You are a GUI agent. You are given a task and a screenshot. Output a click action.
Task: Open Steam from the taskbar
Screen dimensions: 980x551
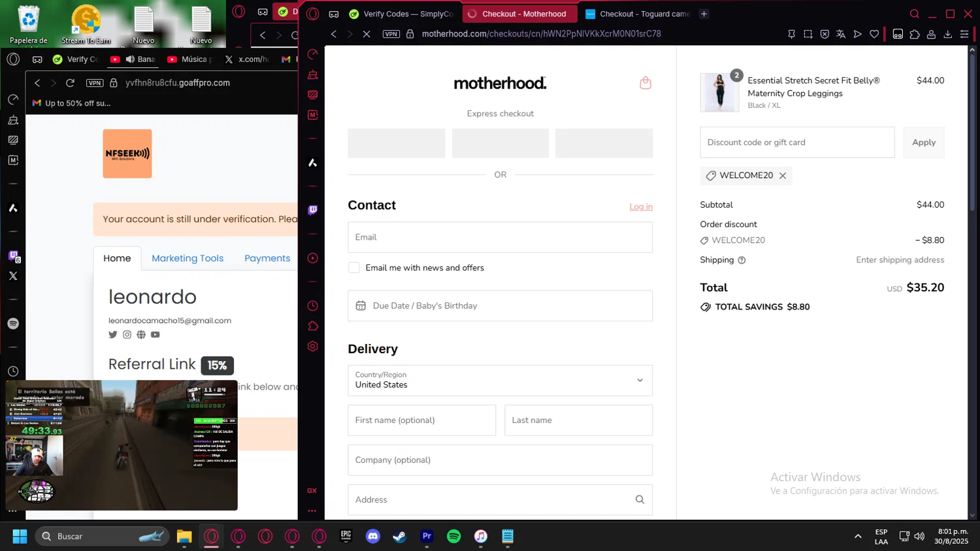[x=400, y=536]
